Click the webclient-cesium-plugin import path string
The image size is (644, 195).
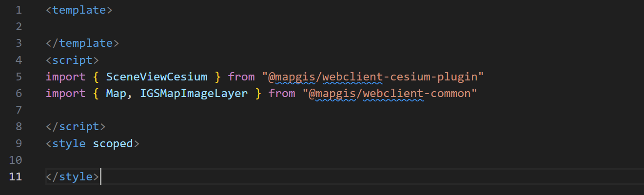tap(373, 77)
